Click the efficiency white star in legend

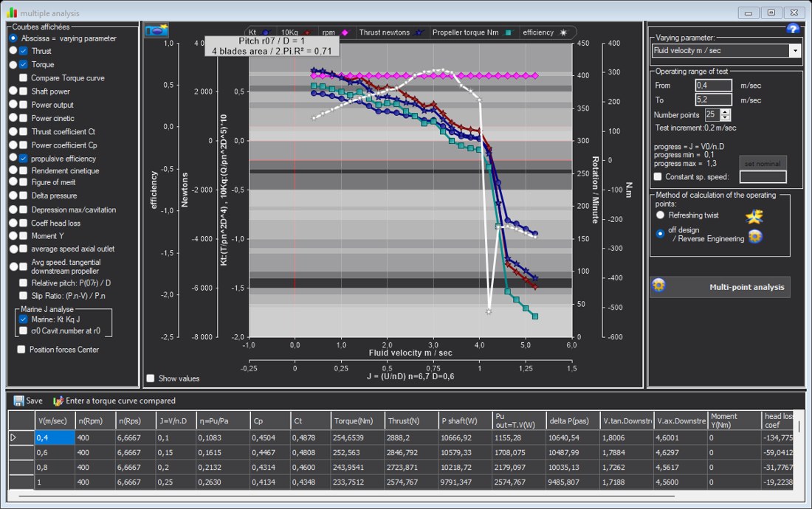point(563,32)
